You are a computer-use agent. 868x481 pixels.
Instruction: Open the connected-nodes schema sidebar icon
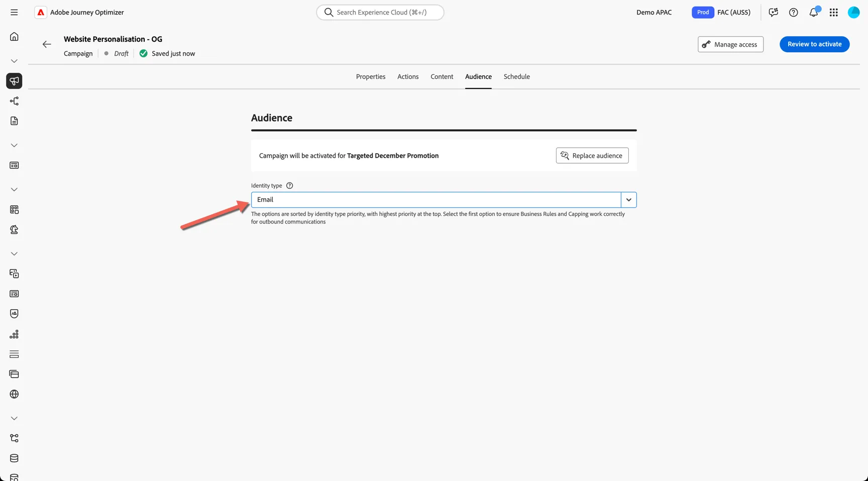coord(14,438)
